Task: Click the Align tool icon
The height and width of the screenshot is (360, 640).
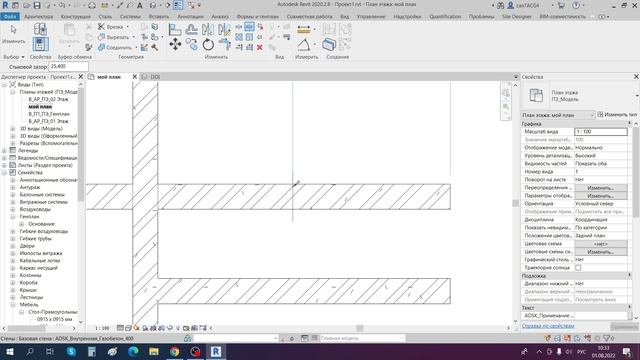Action: (x=175, y=29)
